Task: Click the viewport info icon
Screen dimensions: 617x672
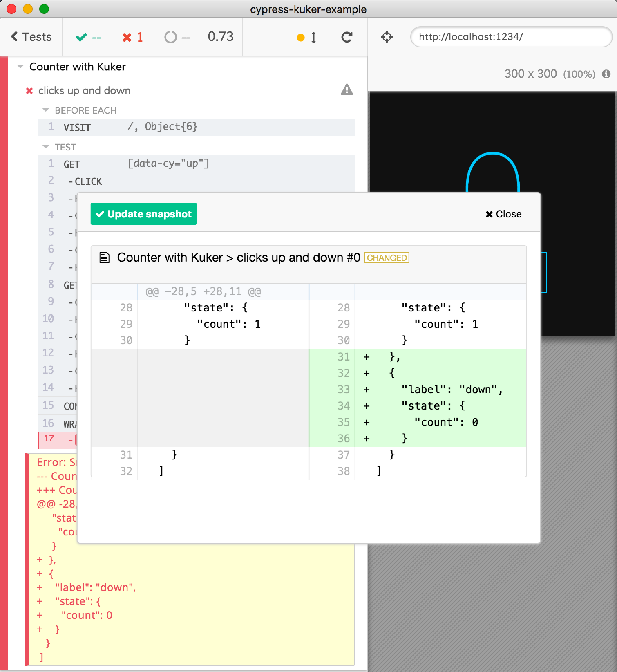Action: [x=606, y=74]
